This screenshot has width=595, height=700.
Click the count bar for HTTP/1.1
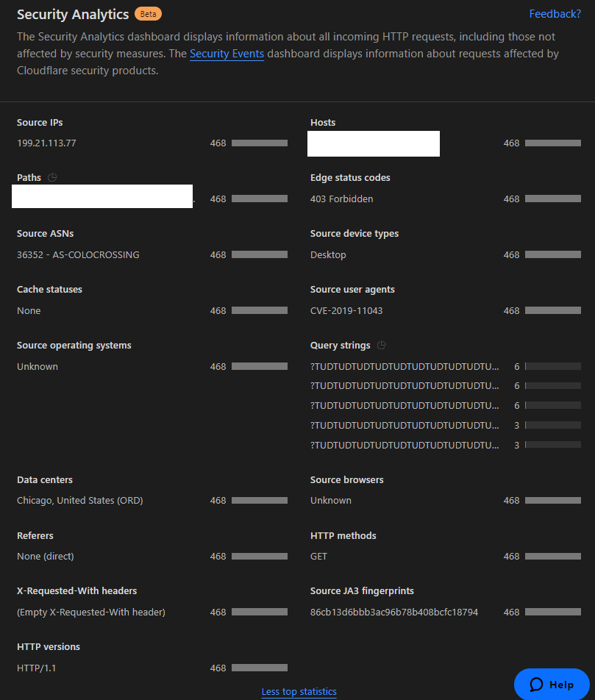(x=260, y=668)
